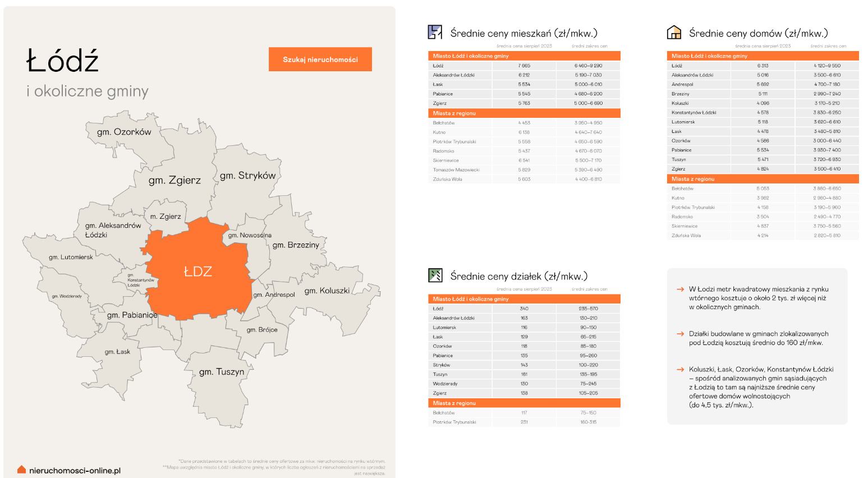The image size is (868, 478).
Task: Select gm. Stryków region on the map
Action: [247, 176]
